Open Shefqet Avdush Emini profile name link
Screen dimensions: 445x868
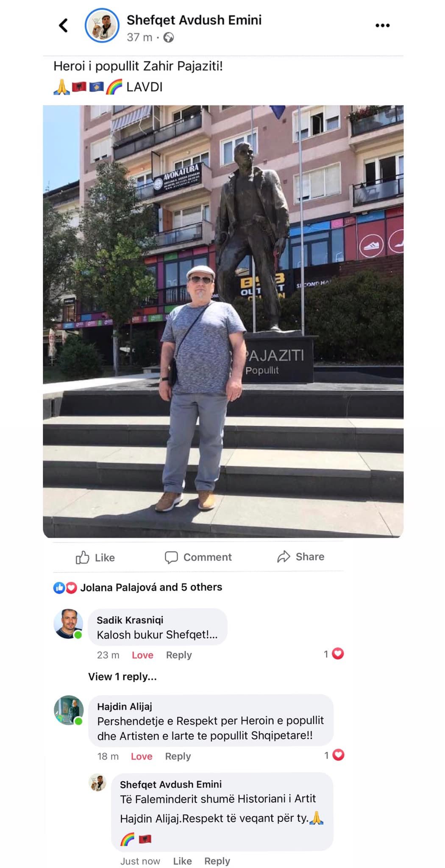tap(194, 20)
